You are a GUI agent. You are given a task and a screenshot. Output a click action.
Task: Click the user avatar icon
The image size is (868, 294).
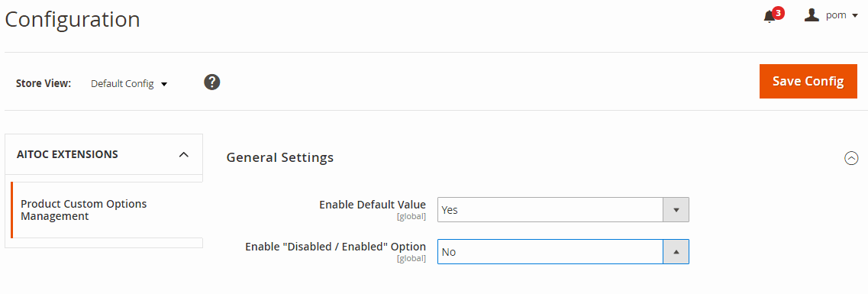(x=812, y=15)
